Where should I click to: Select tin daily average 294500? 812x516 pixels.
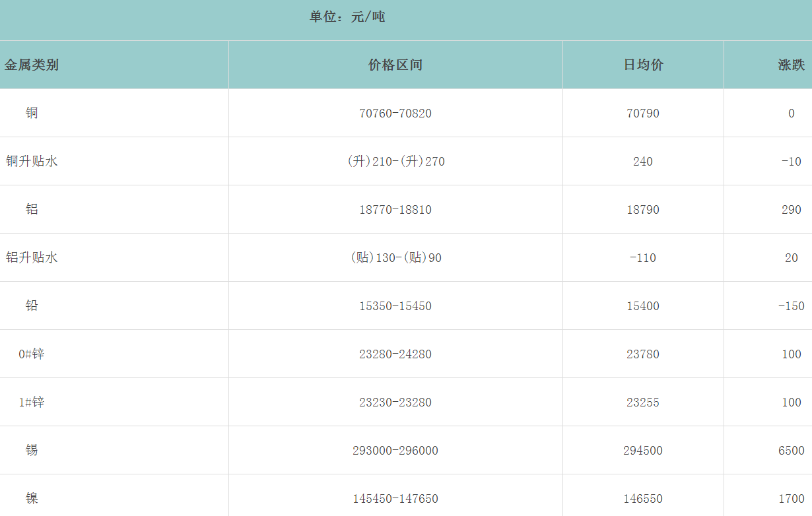643,451
